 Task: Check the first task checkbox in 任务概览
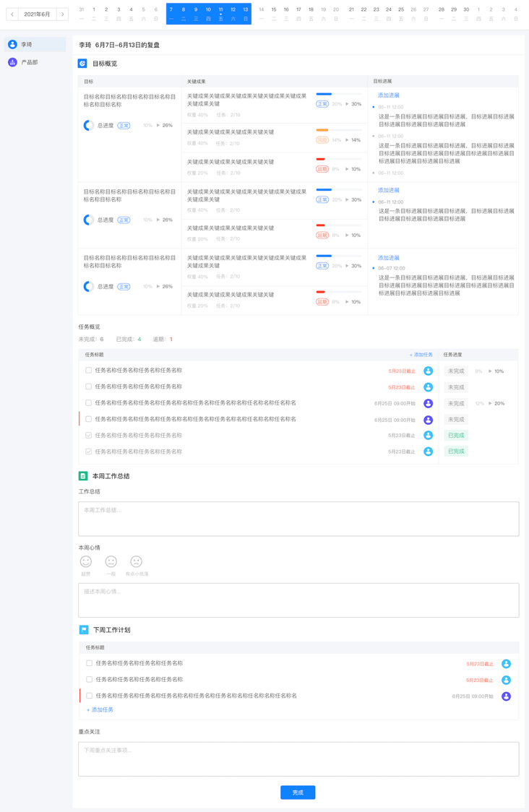[89, 371]
